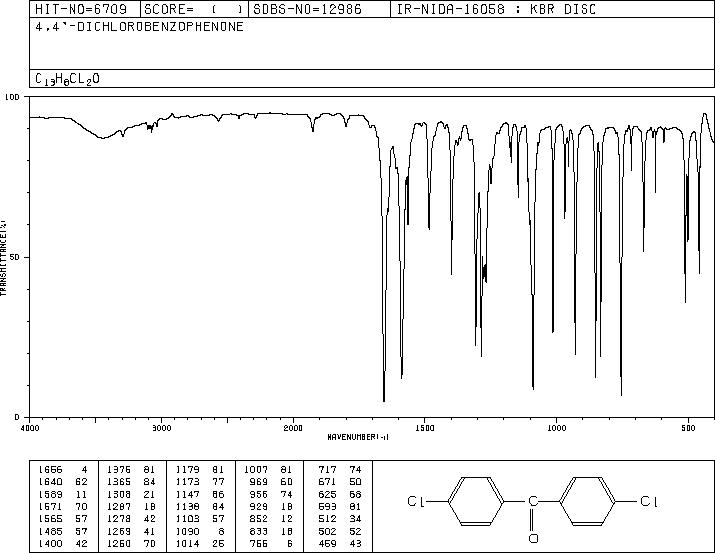Click the 766 peak entry in table
The height and width of the screenshot is (553, 715).
272,544
